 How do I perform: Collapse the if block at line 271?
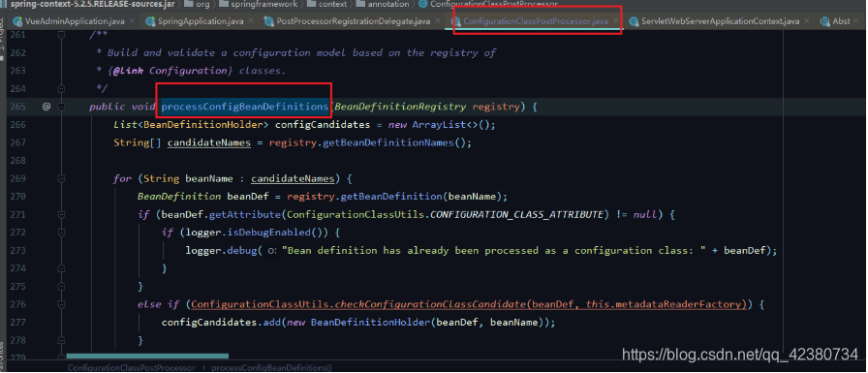point(61,214)
